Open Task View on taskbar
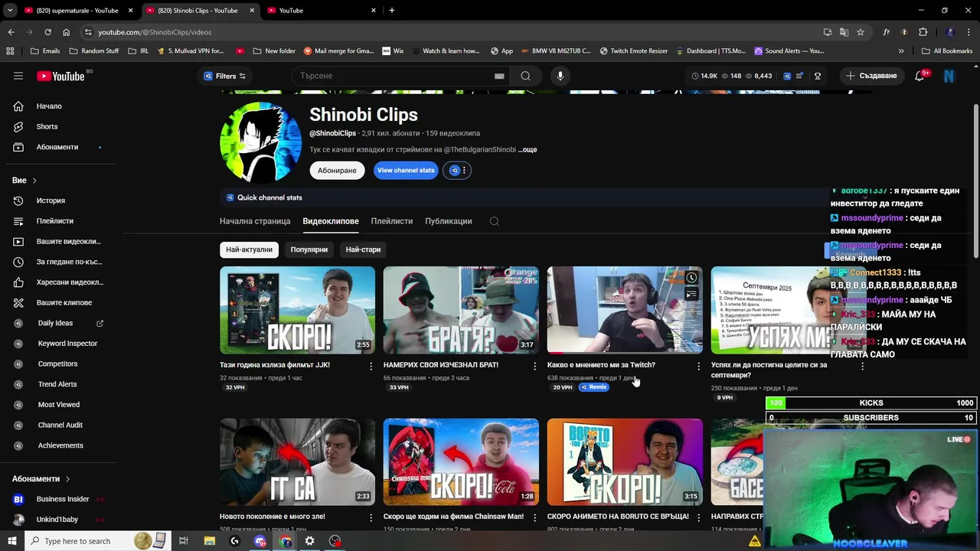This screenshot has height=551, width=980. (x=184, y=541)
